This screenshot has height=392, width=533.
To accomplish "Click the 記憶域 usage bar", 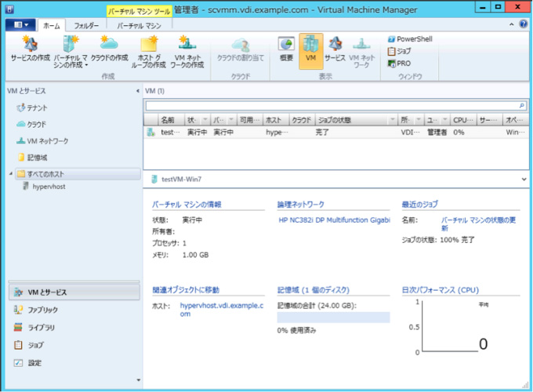I will [334, 317].
